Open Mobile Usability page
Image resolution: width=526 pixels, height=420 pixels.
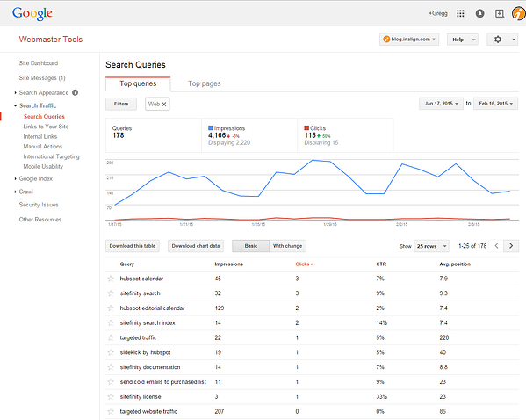43,167
